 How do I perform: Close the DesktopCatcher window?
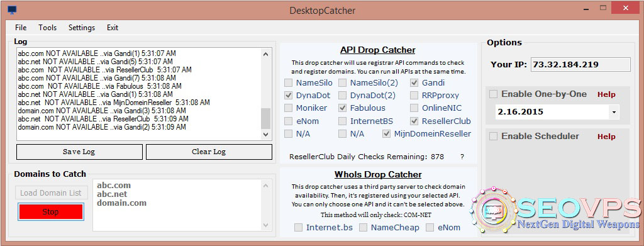[626, 8]
